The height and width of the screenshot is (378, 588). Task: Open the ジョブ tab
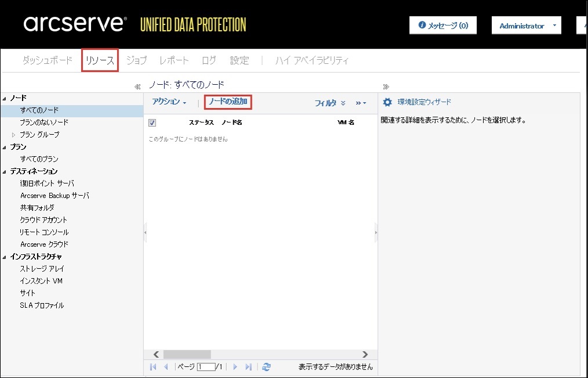click(136, 60)
